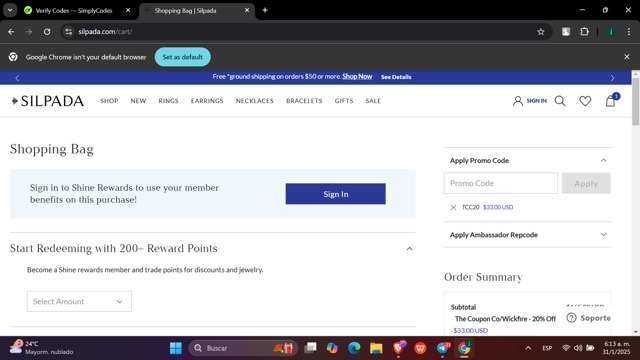The width and height of the screenshot is (640, 360).
Task: Open Telegram from taskbar
Action: click(442, 348)
